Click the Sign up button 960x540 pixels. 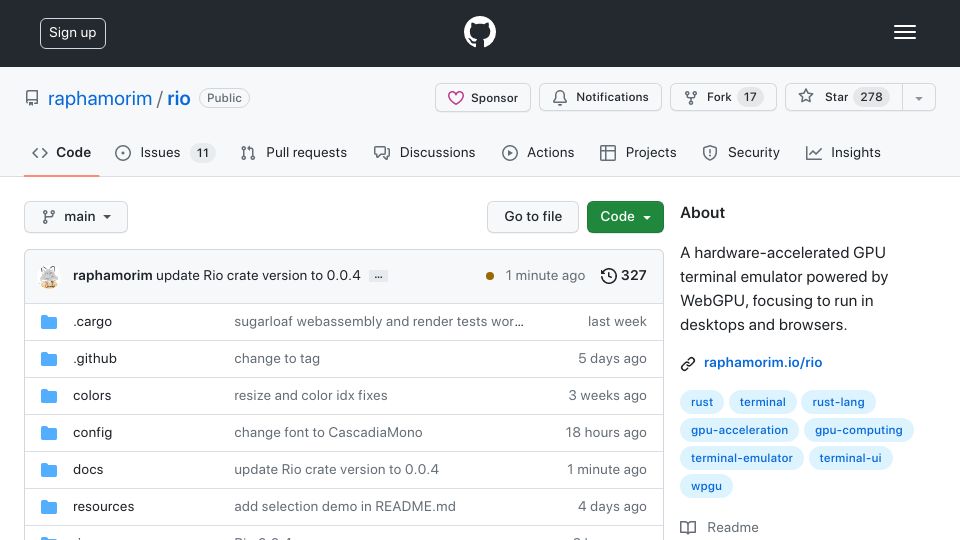pyautogui.click(x=73, y=33)
